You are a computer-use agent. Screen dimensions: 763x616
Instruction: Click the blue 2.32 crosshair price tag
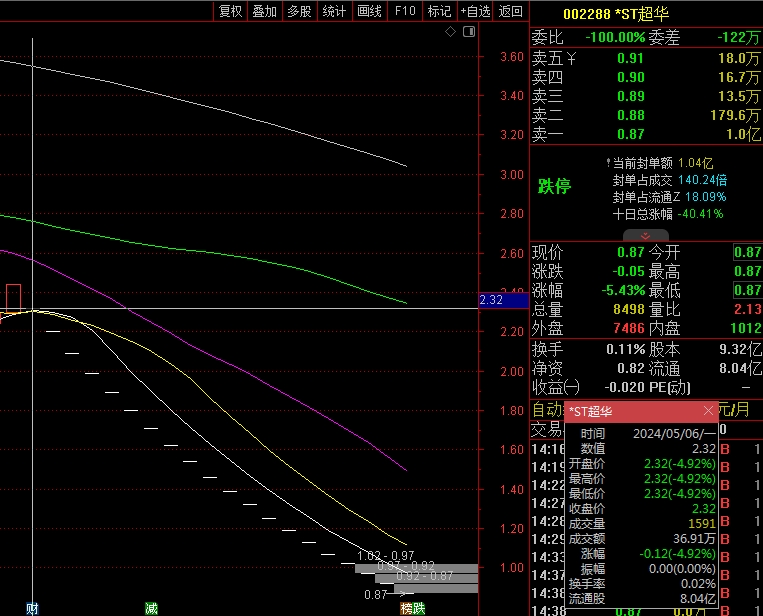503,300
